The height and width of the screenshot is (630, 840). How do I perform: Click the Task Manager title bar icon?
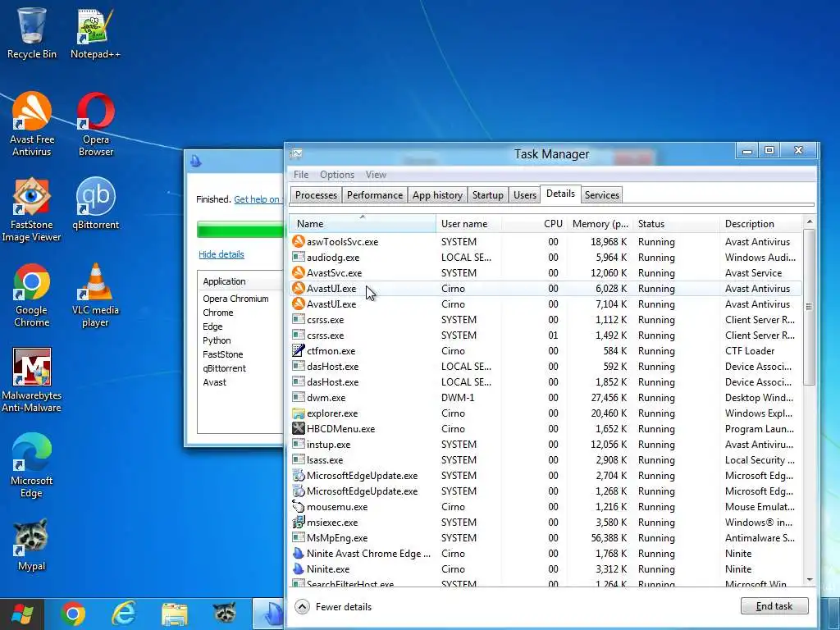click(296, 154)
